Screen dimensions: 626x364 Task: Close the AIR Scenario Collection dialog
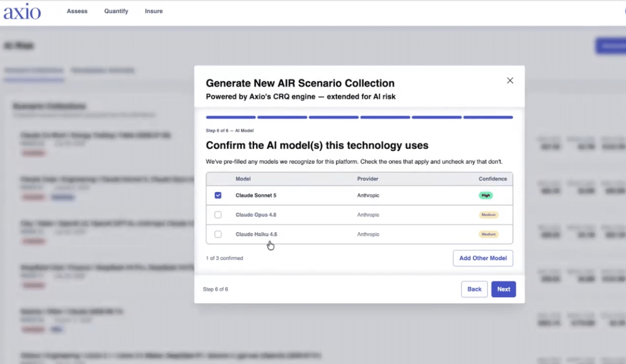510,80
